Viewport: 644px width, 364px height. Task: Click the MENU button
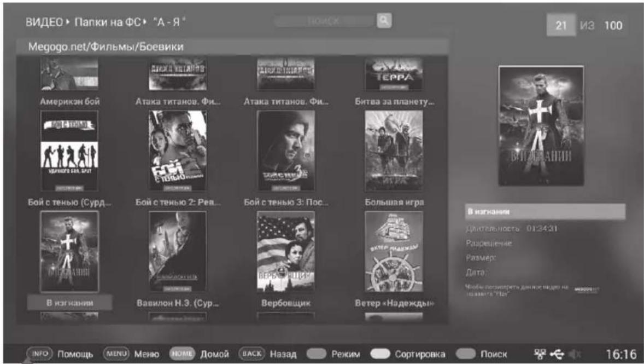point(116,354)
